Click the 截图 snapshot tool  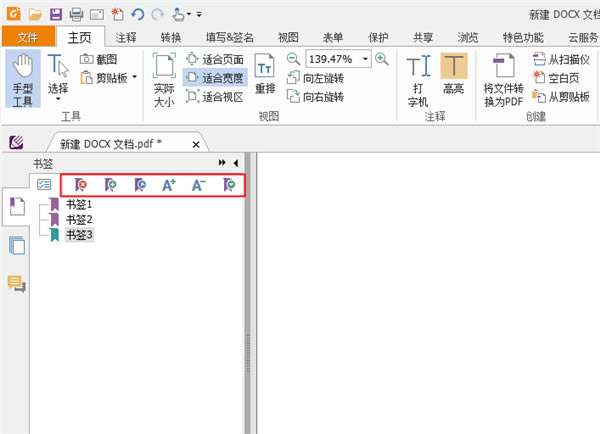[99, 59]
